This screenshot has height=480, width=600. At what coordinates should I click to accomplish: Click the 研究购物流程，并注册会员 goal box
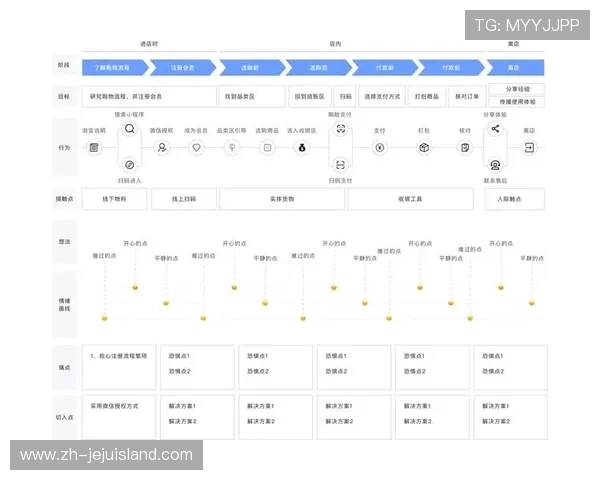coord(149,96)
